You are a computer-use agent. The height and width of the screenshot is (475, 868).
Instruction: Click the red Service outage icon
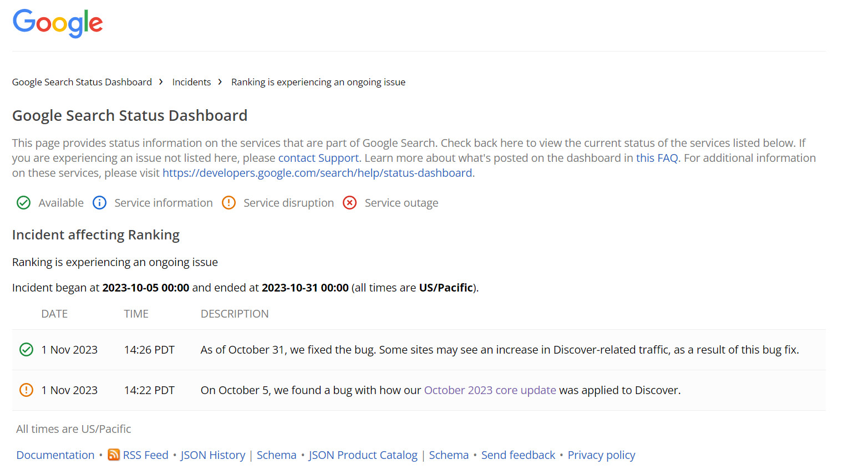coord(349,203)
